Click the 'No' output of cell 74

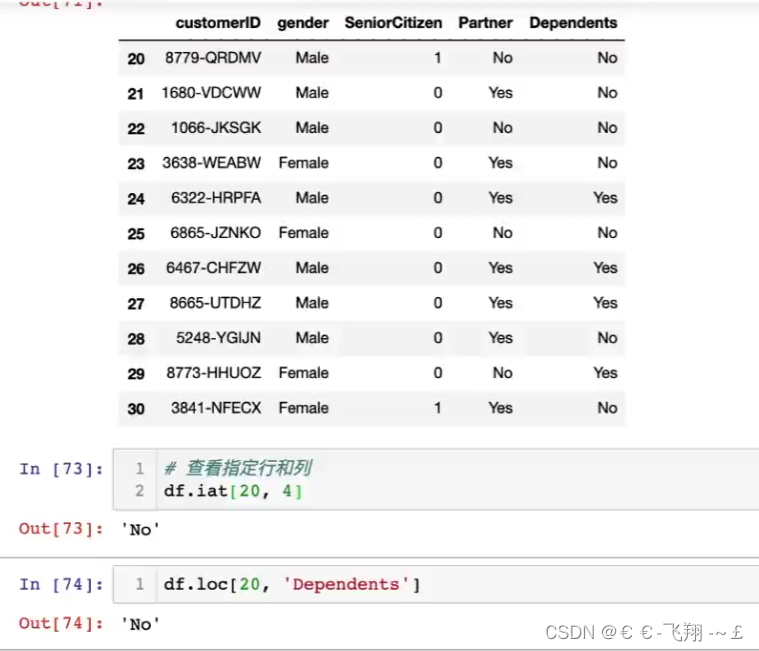pyautogui.click(x=140, y=624)
